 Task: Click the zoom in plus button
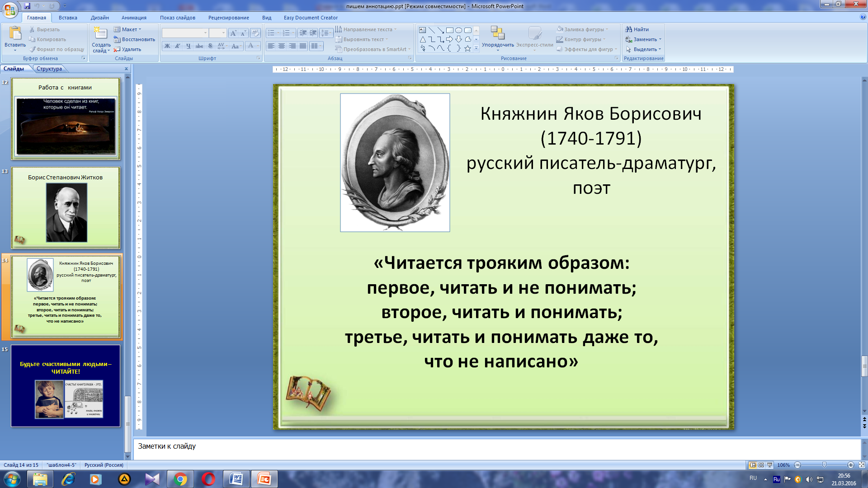point(850,465)
